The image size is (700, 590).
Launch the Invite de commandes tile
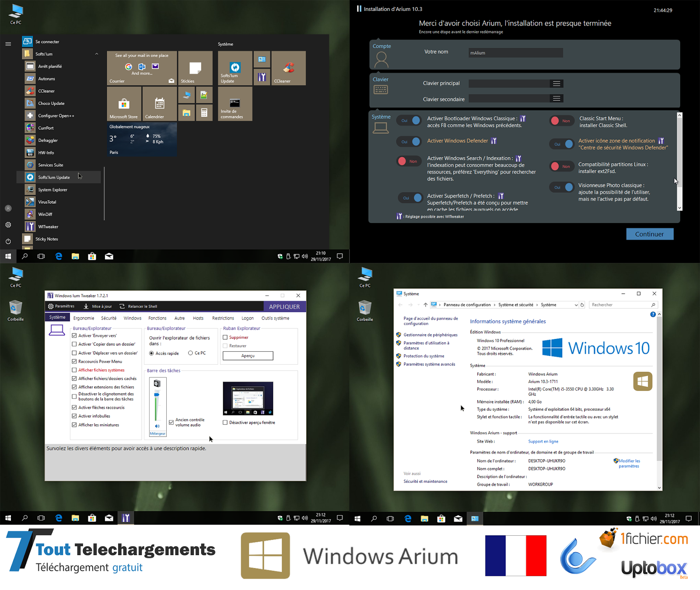click(x=235, y=104)
